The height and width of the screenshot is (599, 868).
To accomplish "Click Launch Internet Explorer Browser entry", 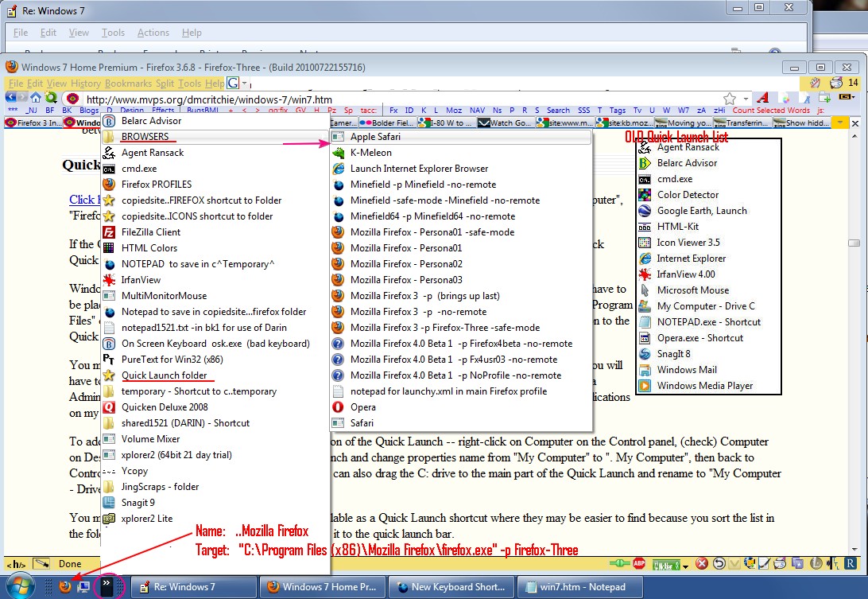I will tap(461, 169).
